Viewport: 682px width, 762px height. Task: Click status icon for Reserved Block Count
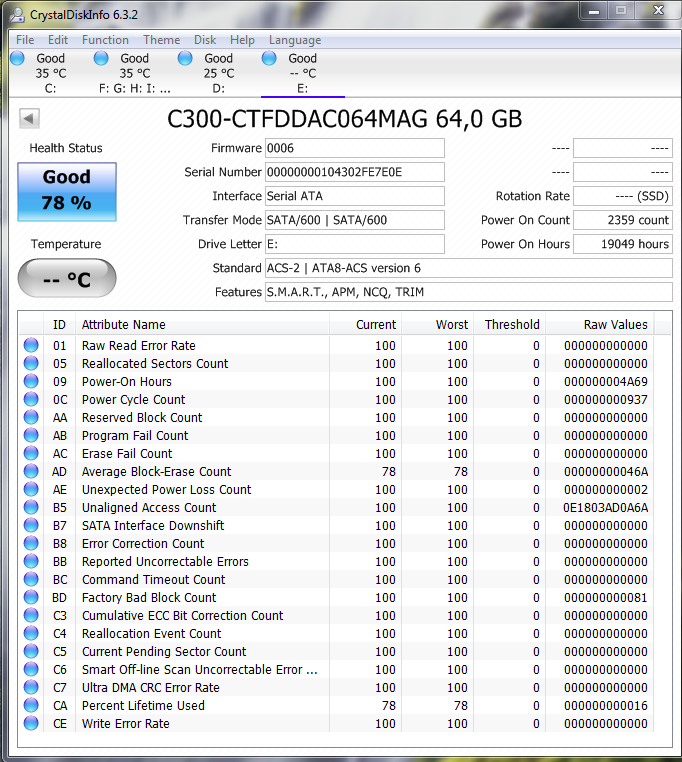pos(31,417)
